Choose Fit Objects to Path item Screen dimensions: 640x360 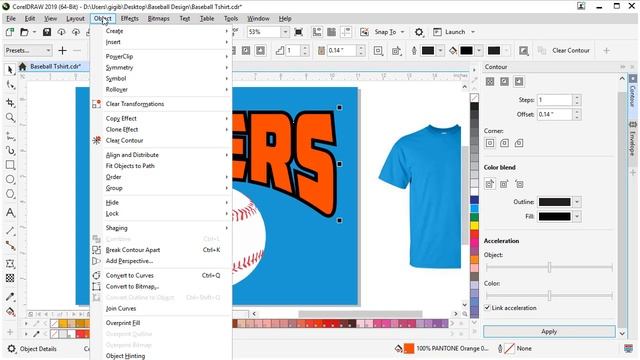162,166
